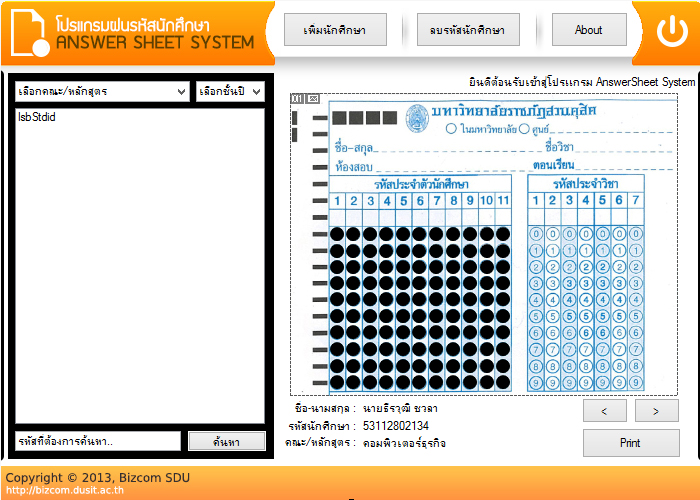Click the power icon to exit program
Screen dimensions: 700x500
672,31
